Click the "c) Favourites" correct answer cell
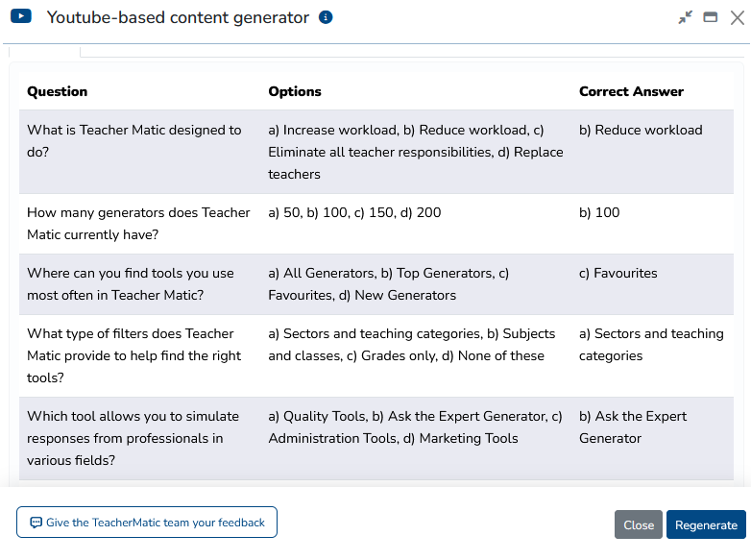The height and width of the screenshot is (560, 751). 618,273
